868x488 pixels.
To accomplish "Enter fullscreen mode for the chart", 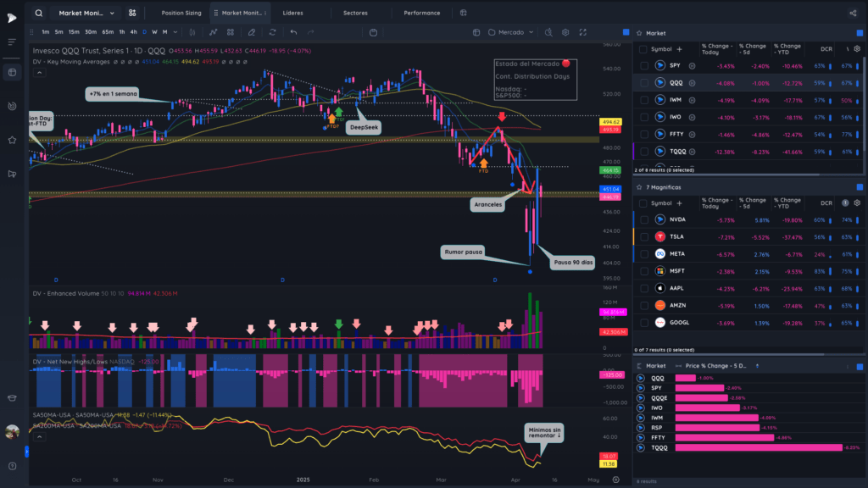I will (x=582, y=32).
